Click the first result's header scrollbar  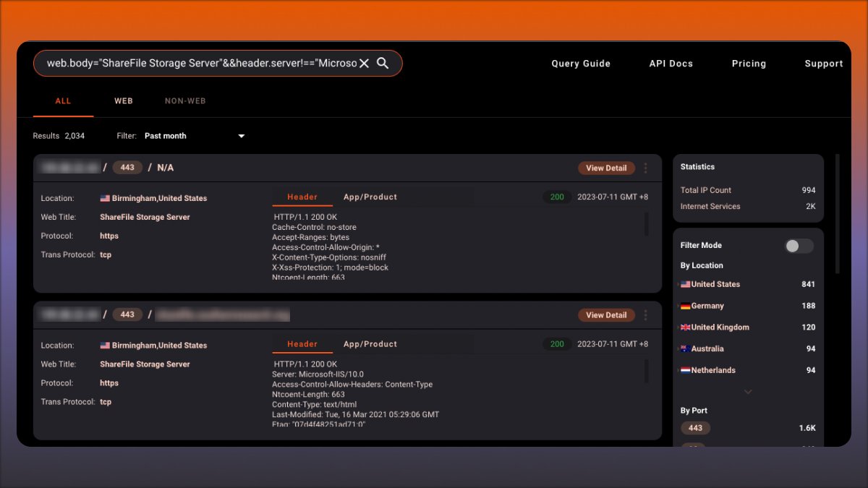(x=647, y=224)
